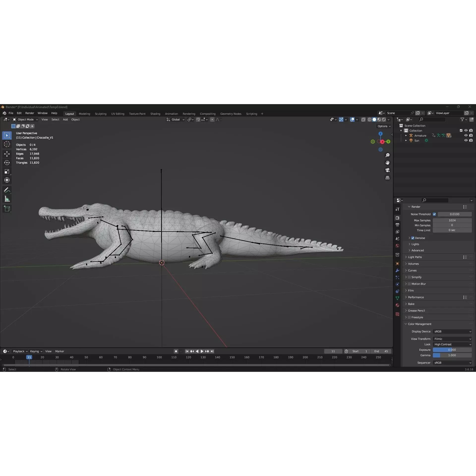Expand the Armature item in the outliner
The image size is (476, 476).
point(406,135)
